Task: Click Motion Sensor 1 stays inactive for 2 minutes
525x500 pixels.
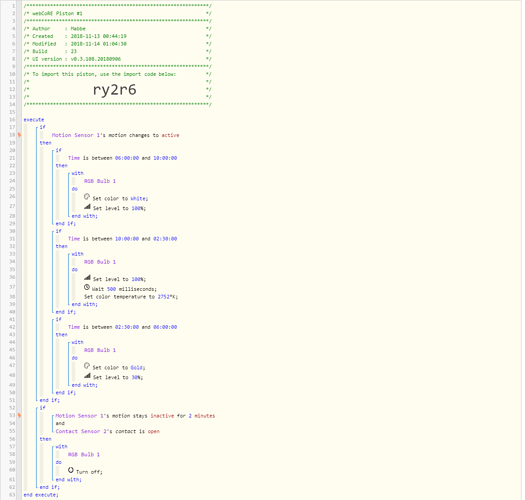Action: pyautogui.click(x=135, y=416)
